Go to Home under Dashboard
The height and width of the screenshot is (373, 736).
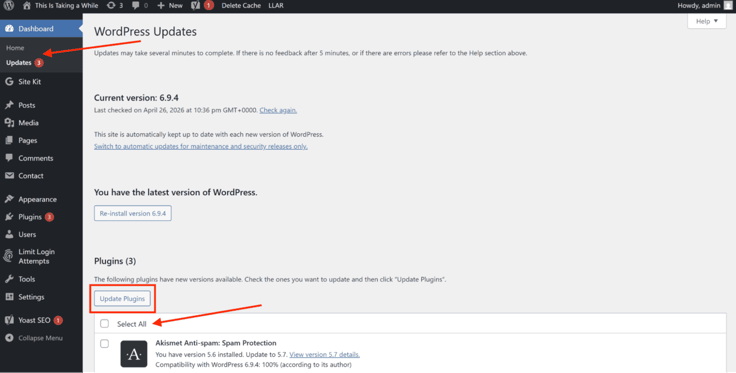tap(15, 48)
